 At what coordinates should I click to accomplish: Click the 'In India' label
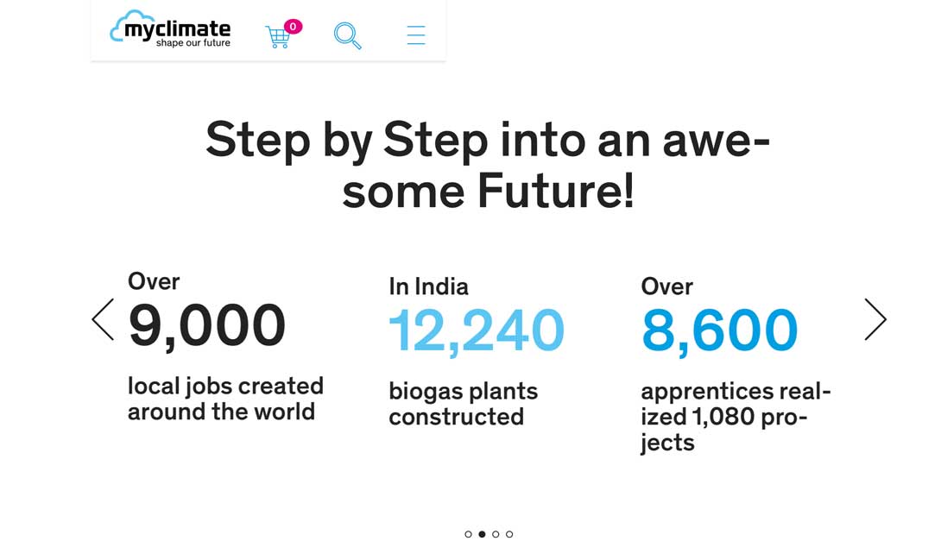(428, 286)
